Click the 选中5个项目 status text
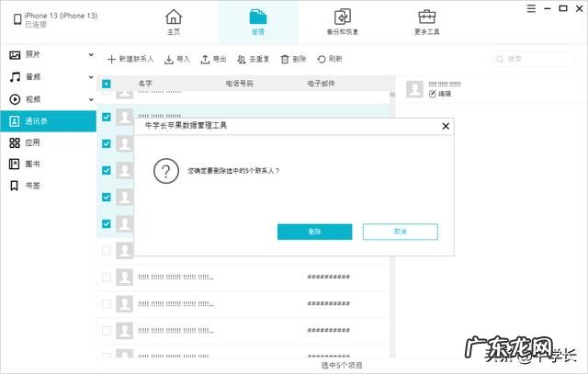 click(342, 366)
